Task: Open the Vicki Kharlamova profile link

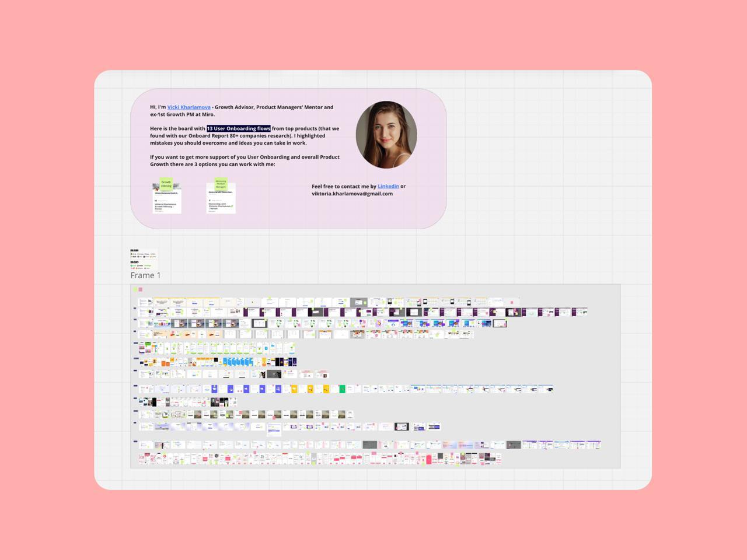Action: click(189, 107)
